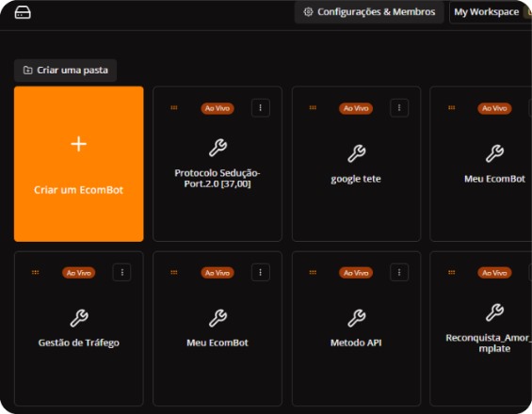Click drag handle on google tete card

(x=313, y=108)
